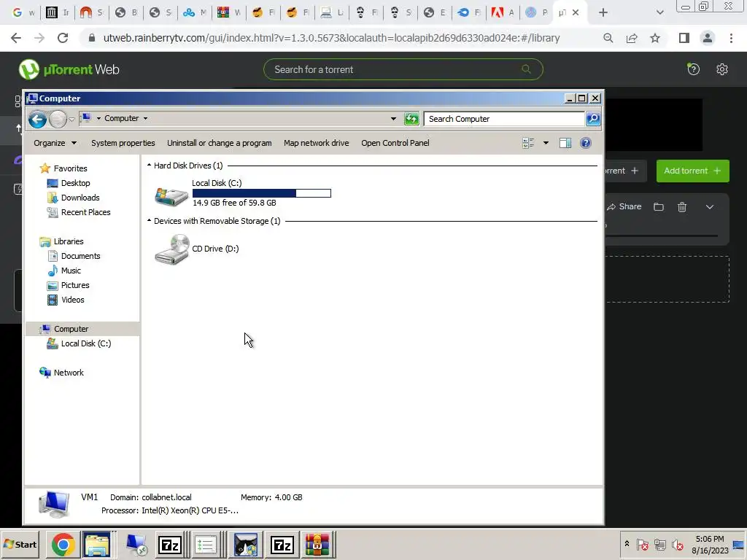Screen dimensions: 747x560
Task: Select Libraries in the navigation pane
Action: (68, 241)
